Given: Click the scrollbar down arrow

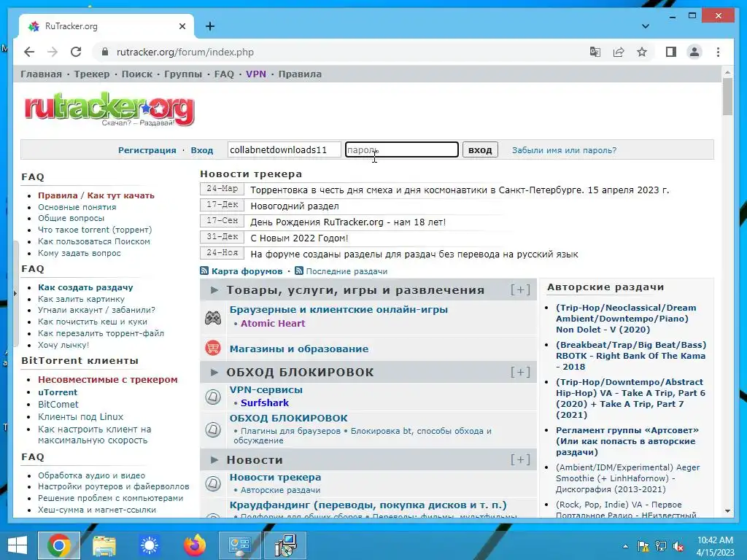Looking at the screenshot, I should (x=727, y=511).
